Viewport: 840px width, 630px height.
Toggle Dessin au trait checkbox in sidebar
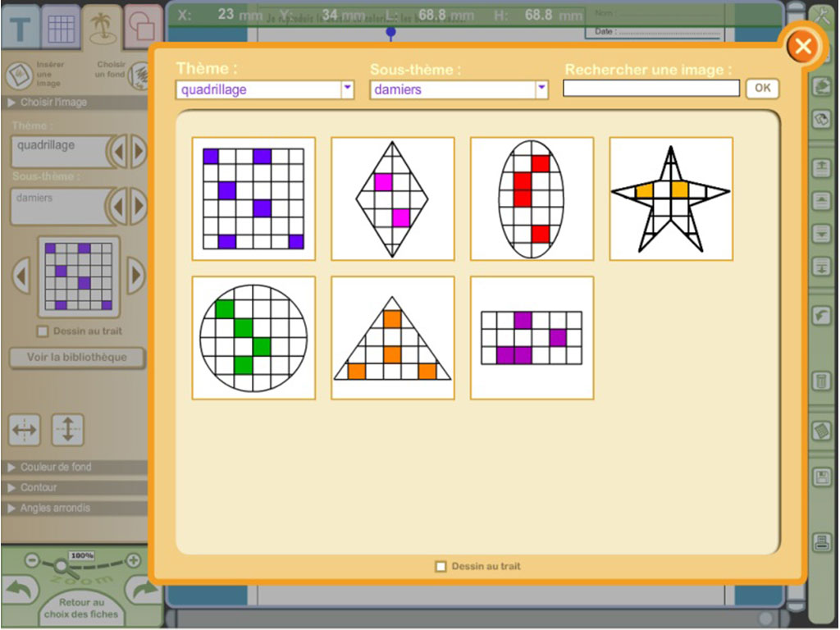[44, 331]
